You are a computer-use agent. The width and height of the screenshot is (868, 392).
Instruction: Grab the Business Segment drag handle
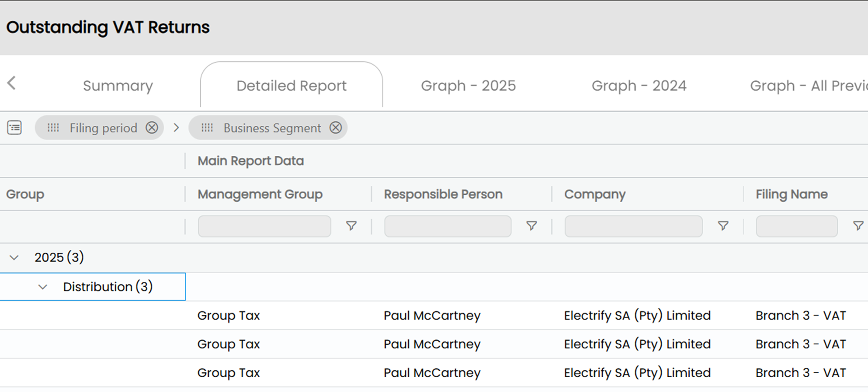click(x=207, y=128)
